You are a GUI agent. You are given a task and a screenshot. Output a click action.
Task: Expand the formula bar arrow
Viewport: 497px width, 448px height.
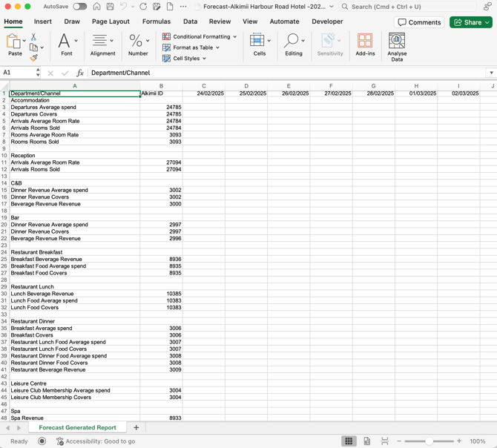click(491, 73)
